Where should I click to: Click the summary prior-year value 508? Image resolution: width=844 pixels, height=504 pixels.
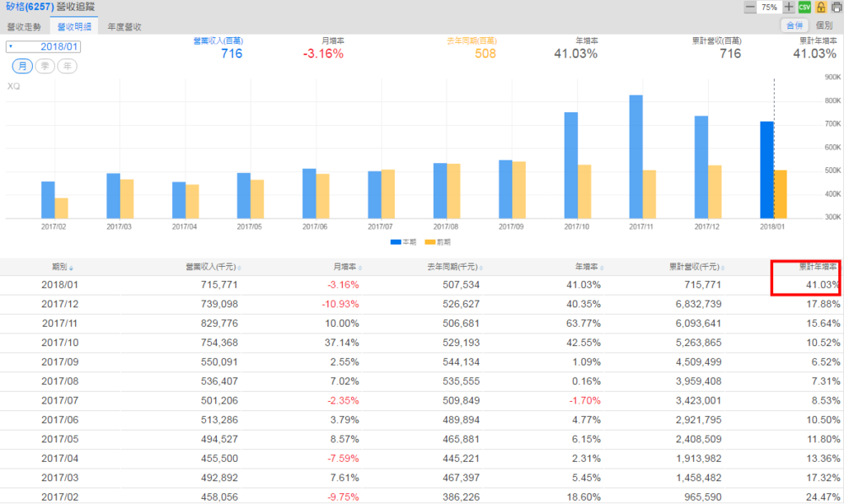(x=485, y=54)
